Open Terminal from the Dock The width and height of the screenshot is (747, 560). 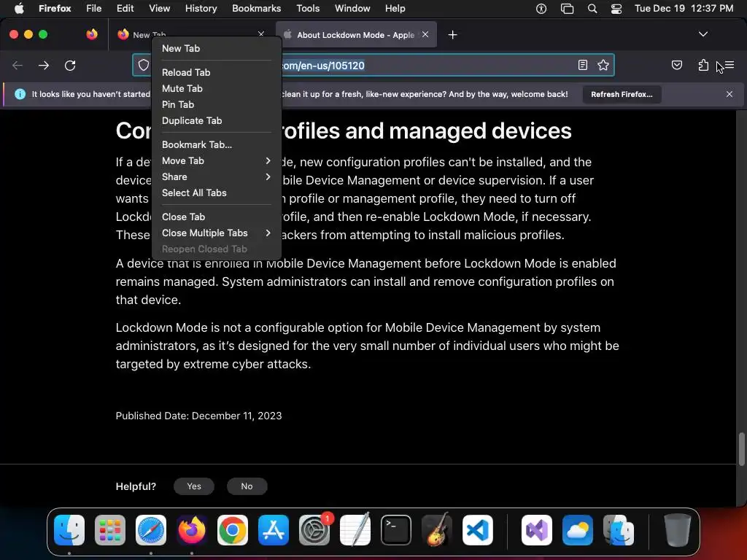click(396, 530)
